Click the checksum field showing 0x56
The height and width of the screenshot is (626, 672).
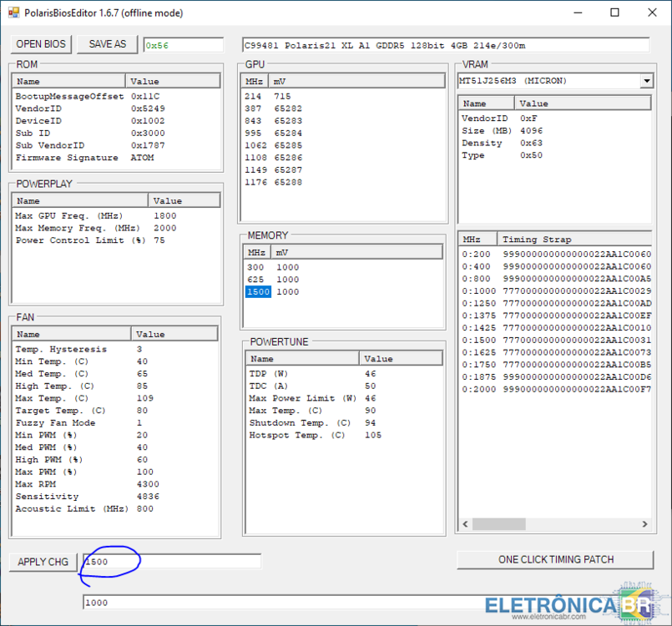tap(183, 45)
